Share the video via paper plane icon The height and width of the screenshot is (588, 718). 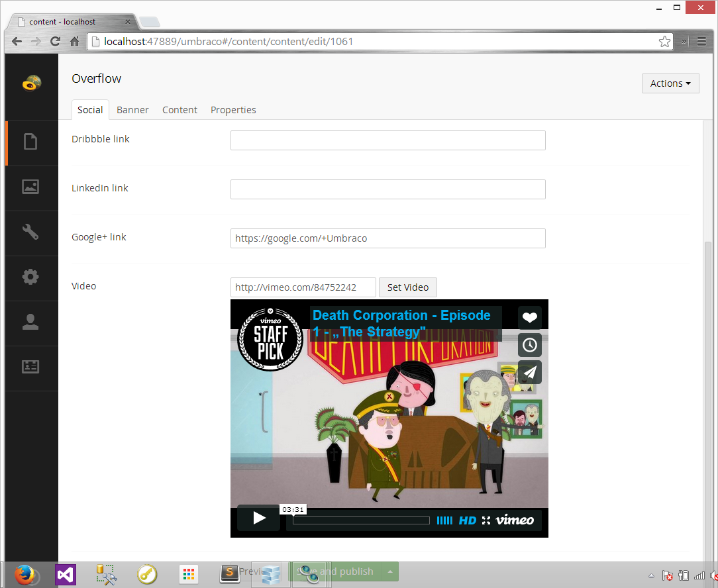530,372
